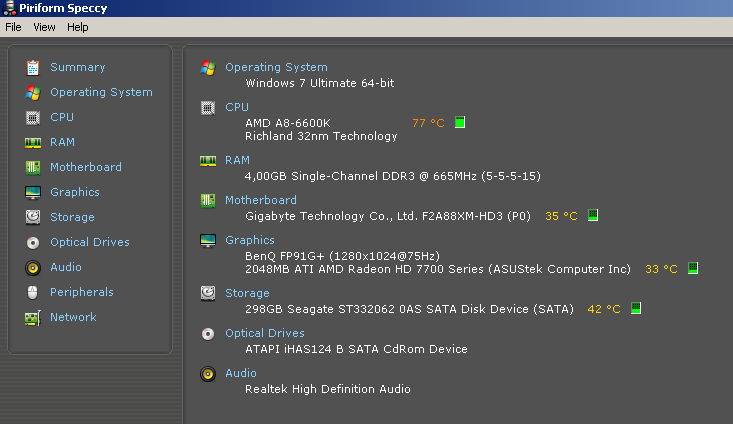Viewport: 733px width, 424px height.
Task: Click the RAM heading in summary panel
Action: (x=237, y=160)
